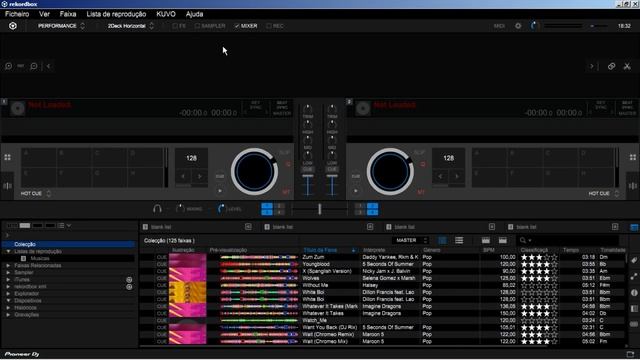Open the Lista de reprodução menu

point(116,14)
